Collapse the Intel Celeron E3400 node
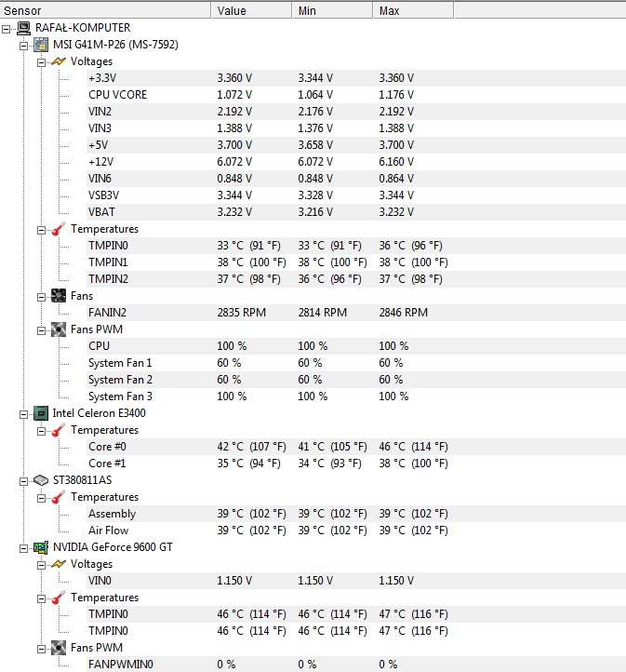Viewport: 626px width, 672px height. coord(23,414)
